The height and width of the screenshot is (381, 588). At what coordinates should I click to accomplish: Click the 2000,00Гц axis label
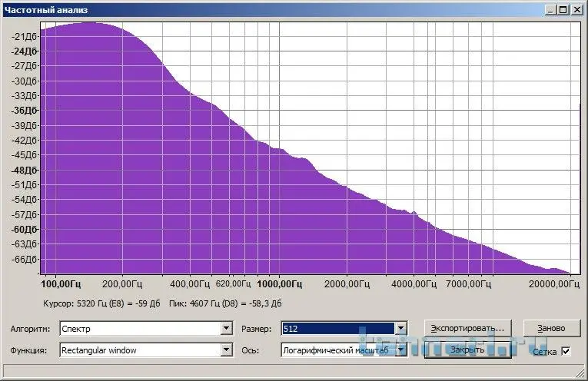click(347, 283)
